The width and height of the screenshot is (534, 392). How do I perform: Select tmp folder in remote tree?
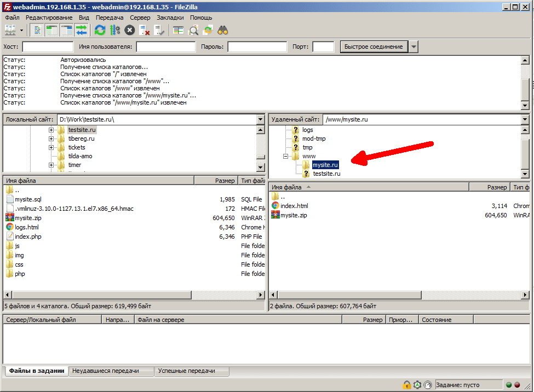(307, 147)
